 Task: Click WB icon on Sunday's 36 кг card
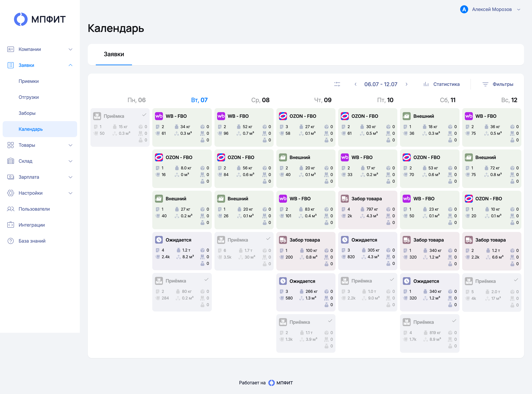(469, 116)
